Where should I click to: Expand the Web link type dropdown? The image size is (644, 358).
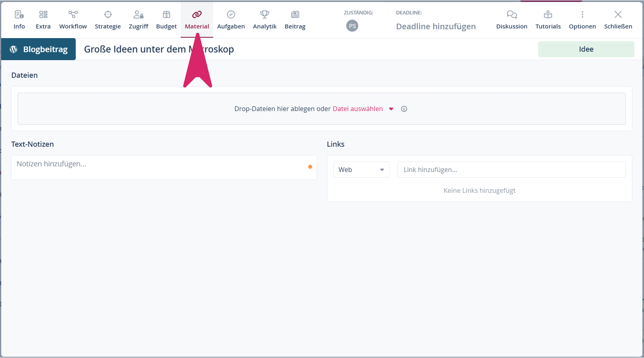tap(361, 170)
